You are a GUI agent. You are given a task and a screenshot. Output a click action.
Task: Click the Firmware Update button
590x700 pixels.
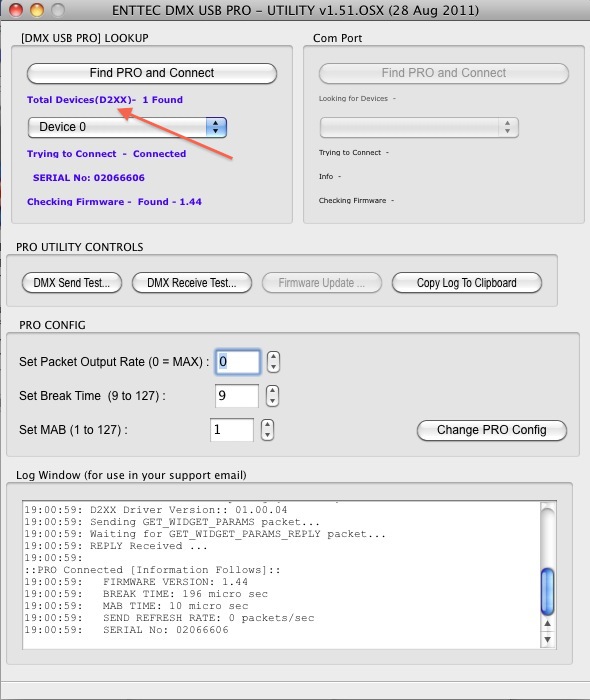point(322,283)
